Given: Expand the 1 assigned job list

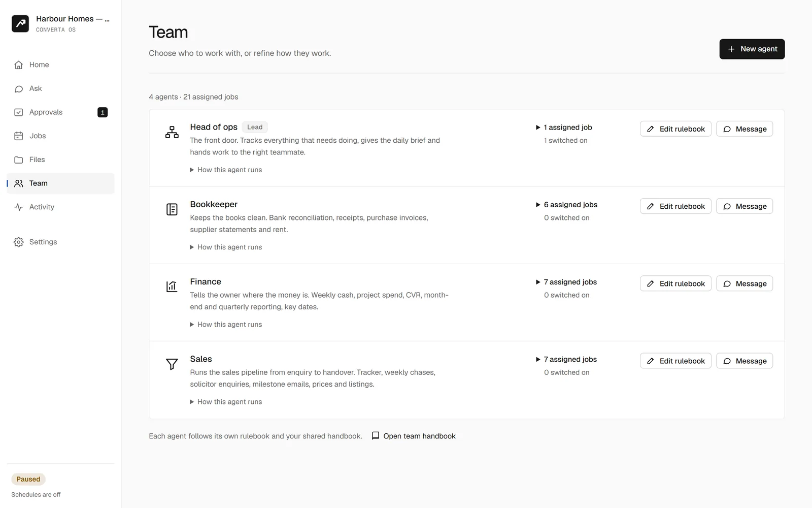Looking at the screenshot, I should tap(564, 128).
